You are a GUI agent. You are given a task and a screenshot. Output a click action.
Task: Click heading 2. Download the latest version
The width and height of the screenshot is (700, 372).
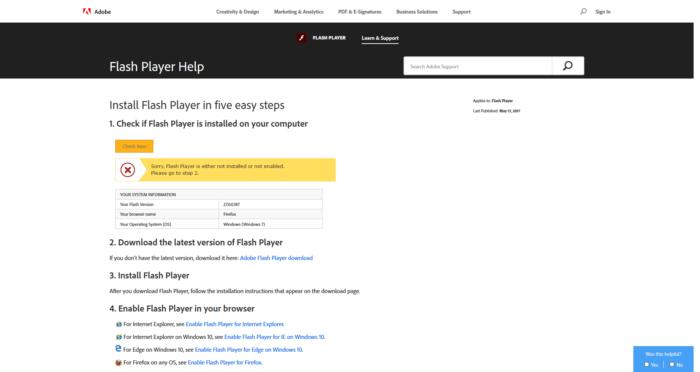coord(196,242)
